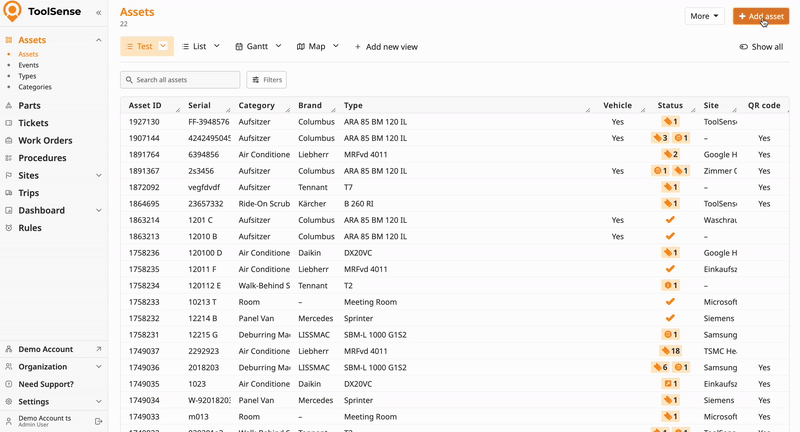
Task: Sort by Asset ID column header
Action: pos(145,106)
